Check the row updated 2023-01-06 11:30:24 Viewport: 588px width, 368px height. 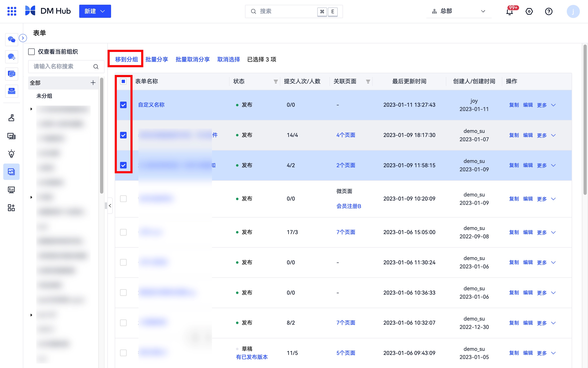coord(124,262)
